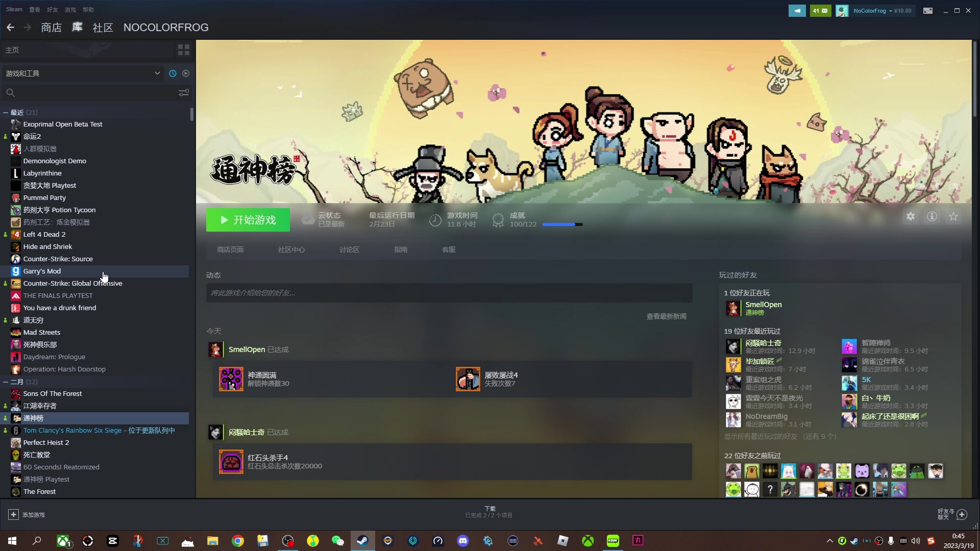Select Counter-Strike: Source in library
The height and width of the screenshot is (551, 980).
click(94, 259)
